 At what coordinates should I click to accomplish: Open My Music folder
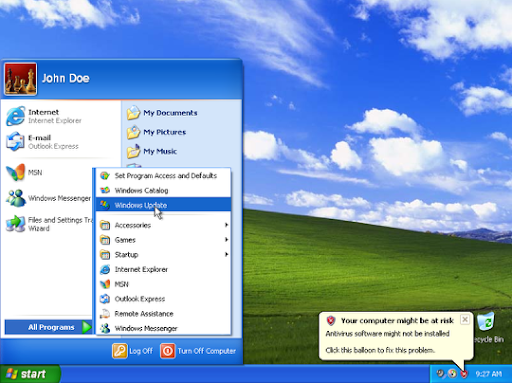coord(152,151)
